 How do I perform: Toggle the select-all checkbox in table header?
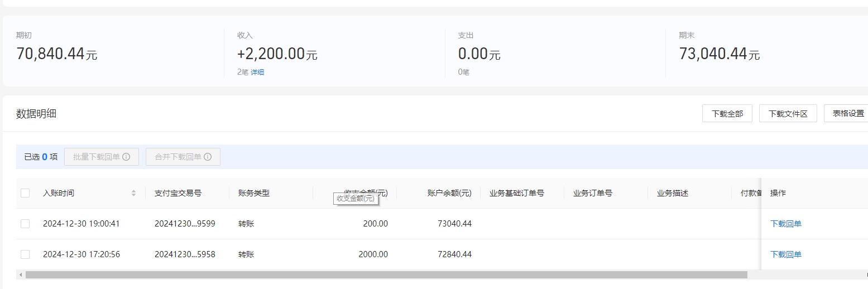tap(25, 193)
